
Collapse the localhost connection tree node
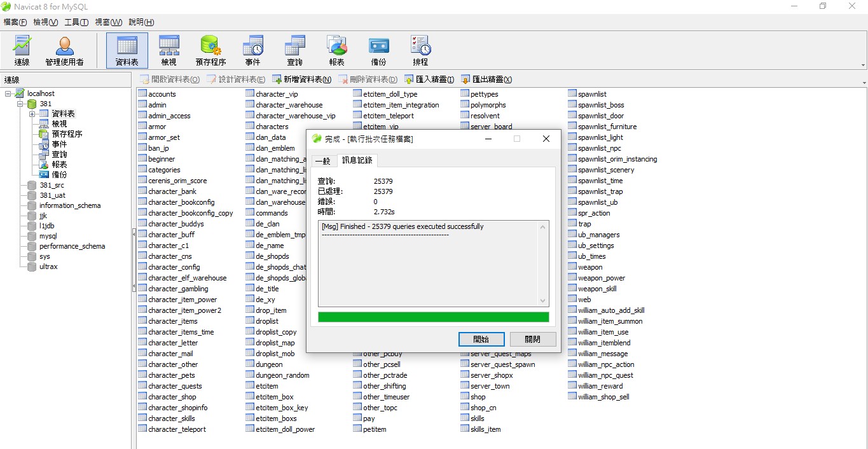(x=9, y=93)
